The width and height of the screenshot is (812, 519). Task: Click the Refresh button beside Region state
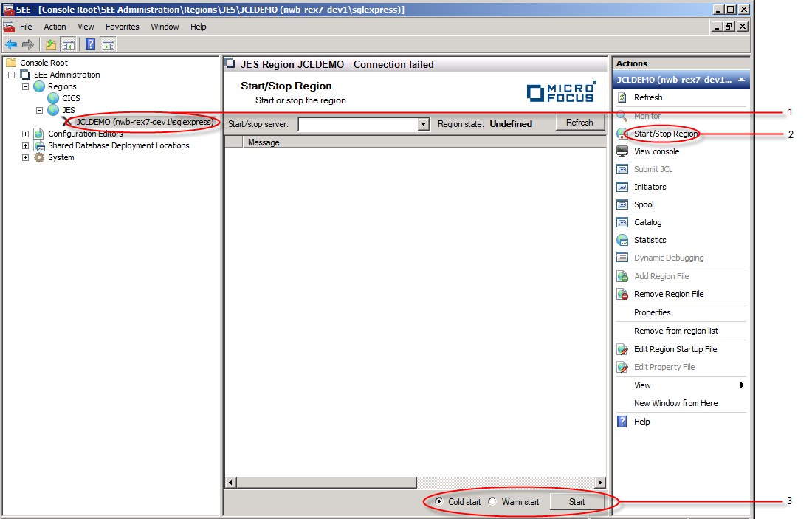(579, 123)
